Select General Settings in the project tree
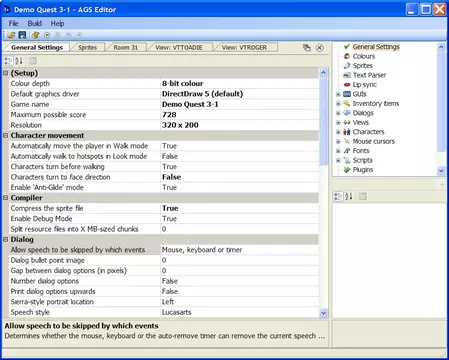This screenshot has height=360, width=449. (376, 47)
